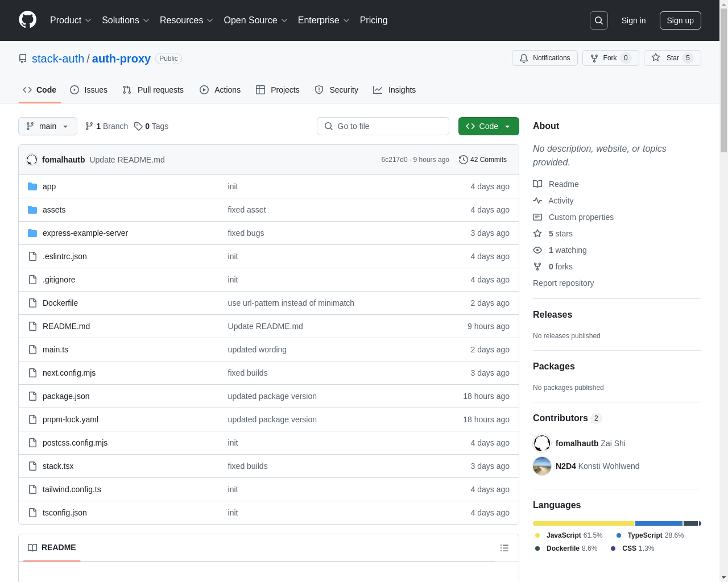
Task: Open commit message 'use url-pattern instead of minimatch'
Action: pyautogui.click(x=291, y=303)
